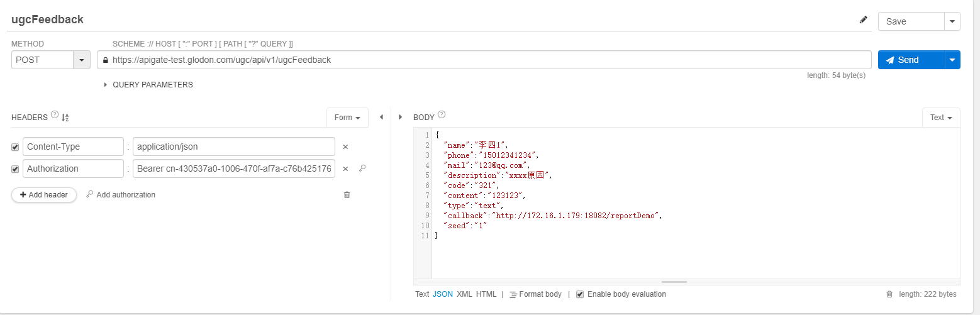This screenshot has height=315, width=980.
Task: Switch body format to XML
Action: (x=464, y=294)
